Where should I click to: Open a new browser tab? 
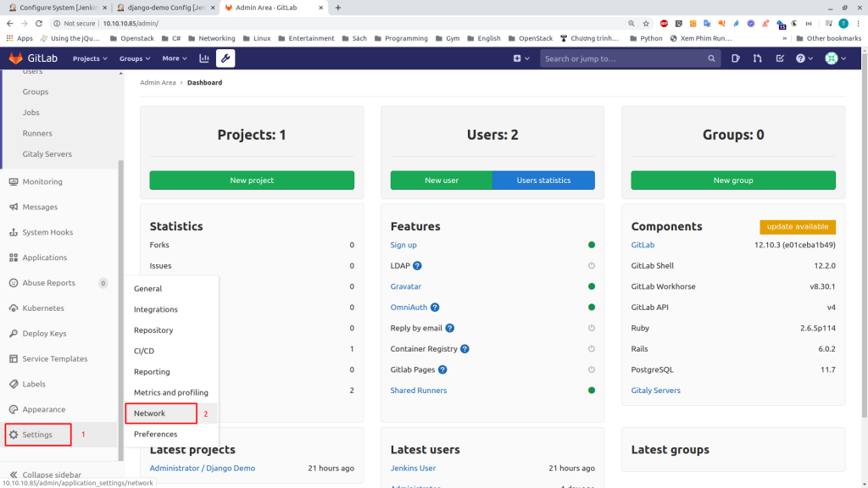tap(337, 8)
